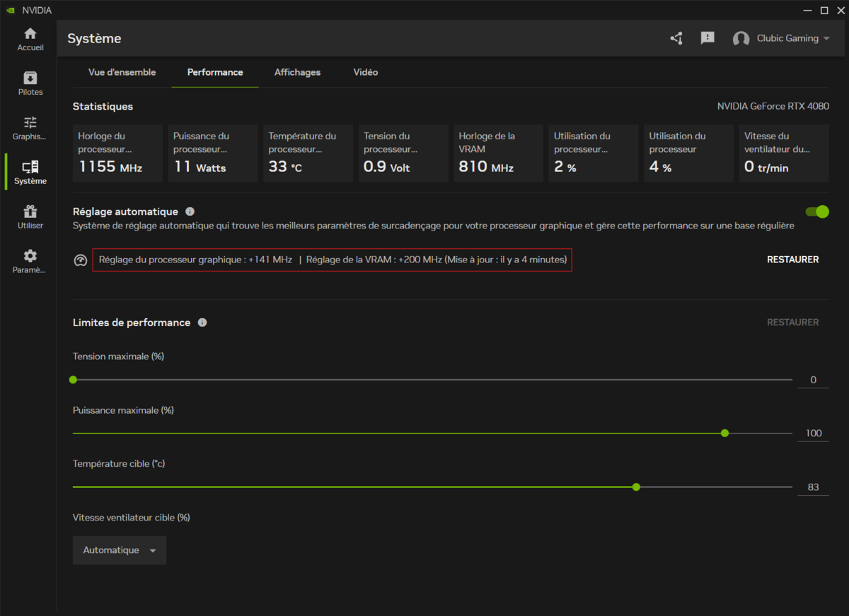The image size is (849, 616).
Task: Click the Température cible slider handle
Action: tap(636, 487)
